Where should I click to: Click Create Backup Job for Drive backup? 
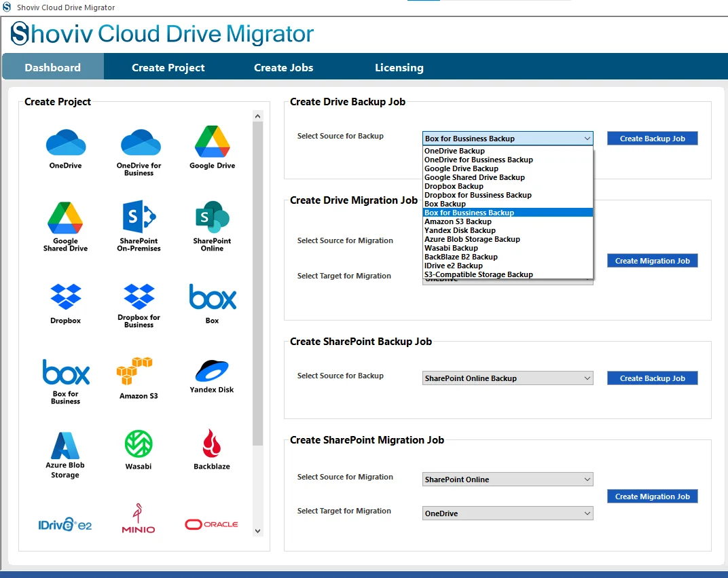(653, 139)
